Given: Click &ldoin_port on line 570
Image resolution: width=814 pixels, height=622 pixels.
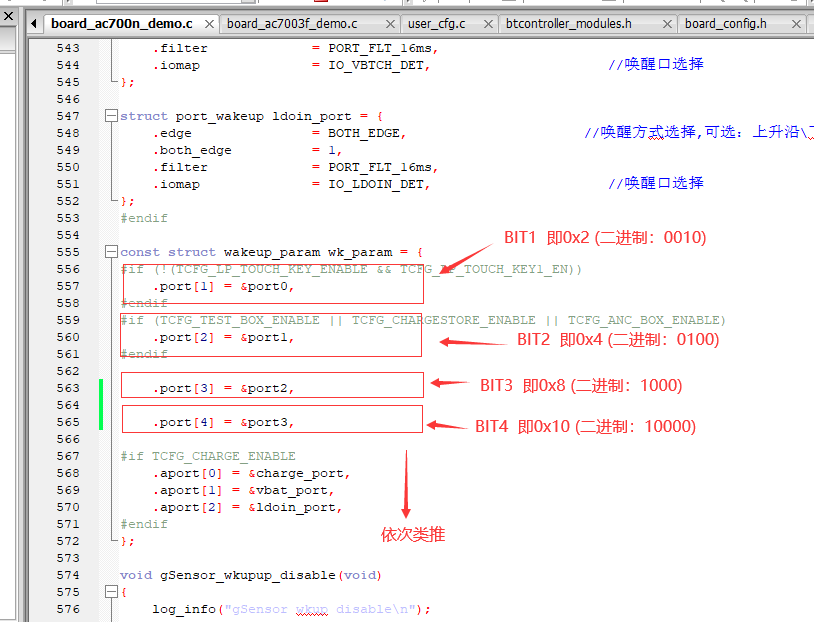Looking at the screenshot, I should coord(292,507).
